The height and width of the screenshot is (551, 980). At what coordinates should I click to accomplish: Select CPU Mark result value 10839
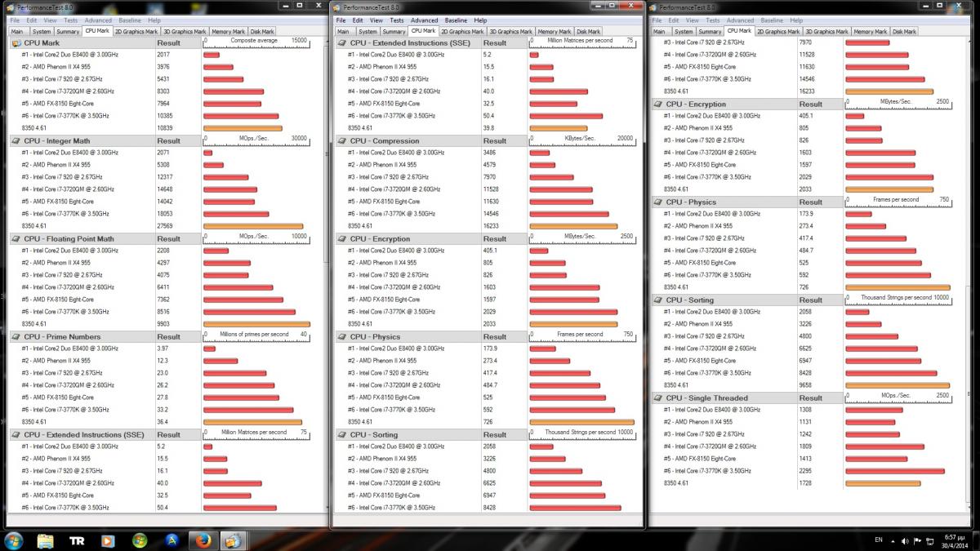(165, 128)
